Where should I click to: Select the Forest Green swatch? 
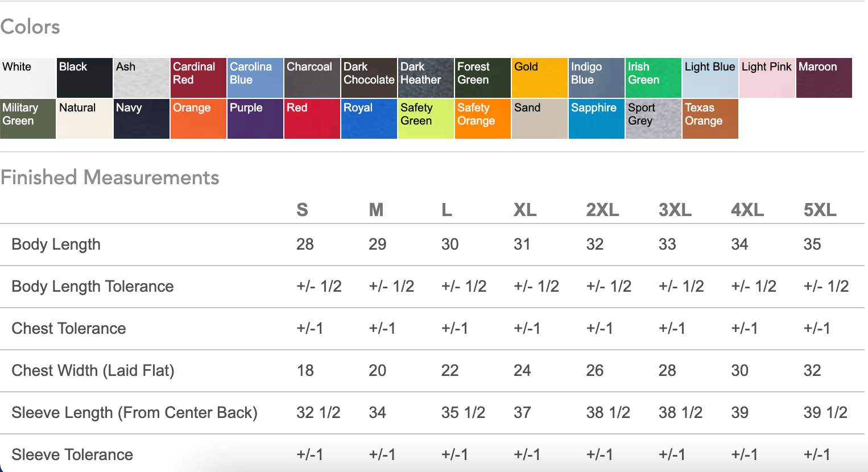click(x=483, y=78)
